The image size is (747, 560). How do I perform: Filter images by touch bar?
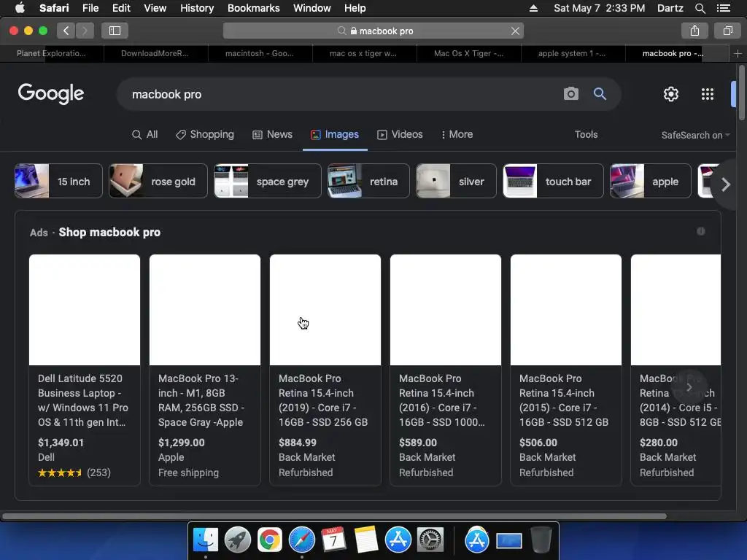point(553,181)
